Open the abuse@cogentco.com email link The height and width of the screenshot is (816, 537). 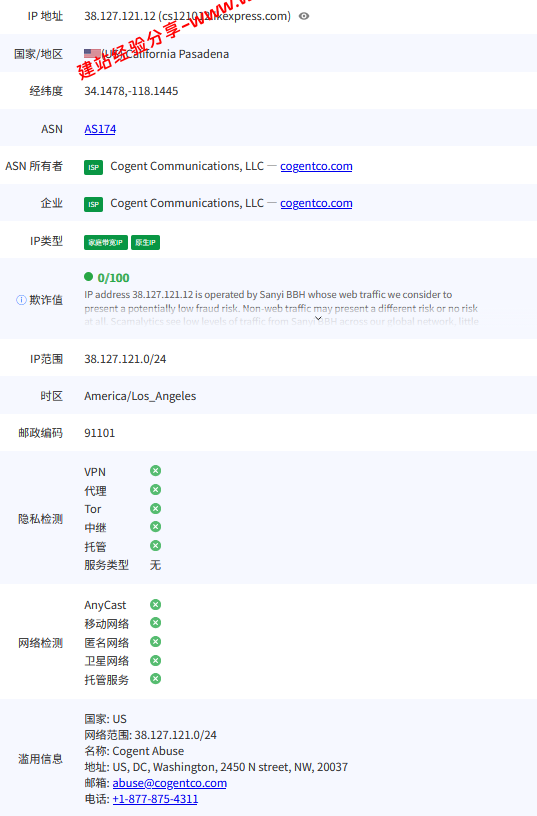[x=170, y=783]
